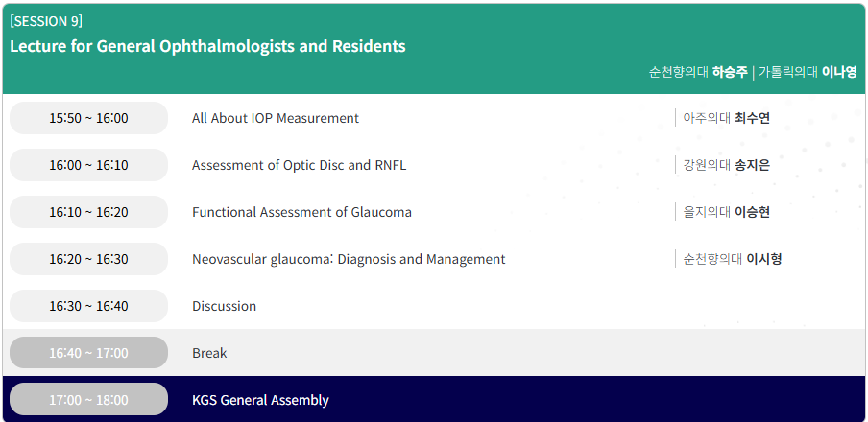Select the 15:50 ~ 16:00 time badge

click(88, 118)
